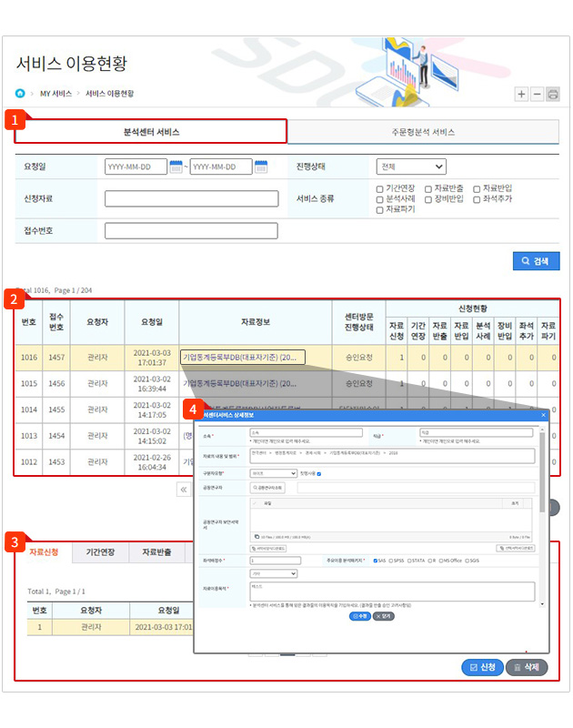
Task: Click the 승인요청 status in row 1016
Action: pos(359,358)
